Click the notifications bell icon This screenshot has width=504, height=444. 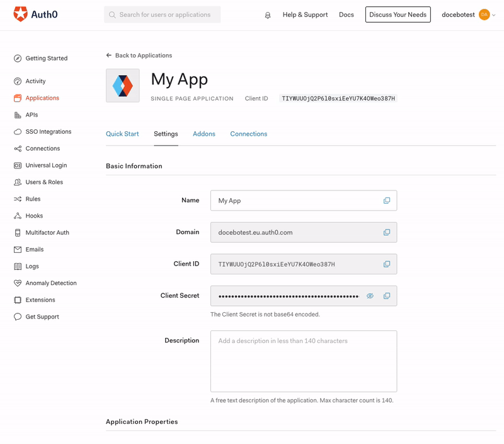(x=268, y=15)
